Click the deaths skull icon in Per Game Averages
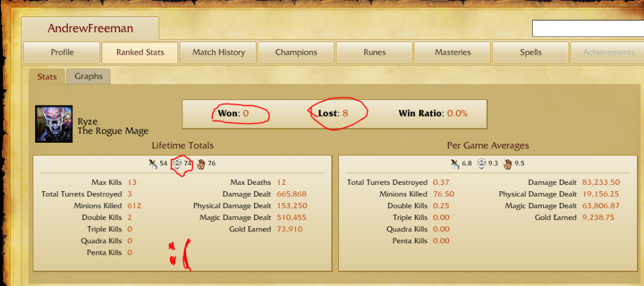644x286 pixels. 481,163
